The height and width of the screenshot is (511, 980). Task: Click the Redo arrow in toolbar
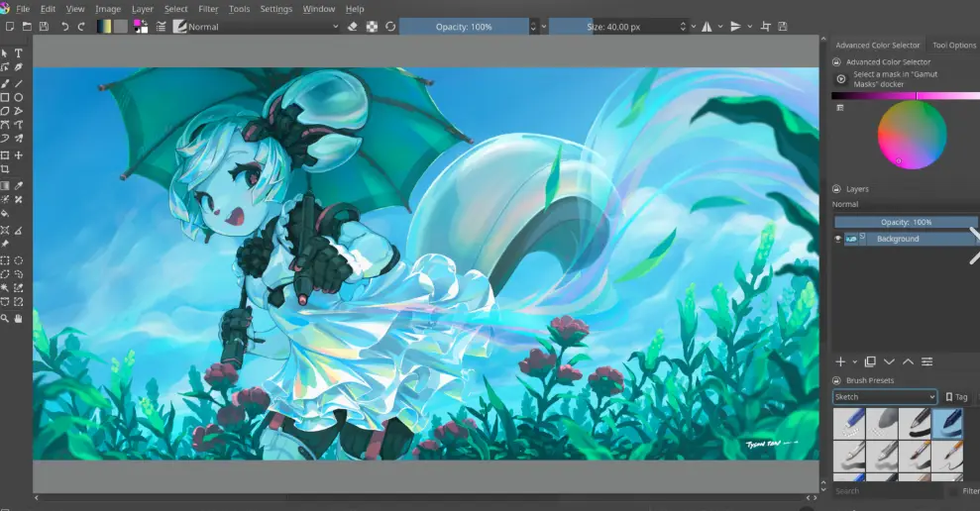point(81,26)
